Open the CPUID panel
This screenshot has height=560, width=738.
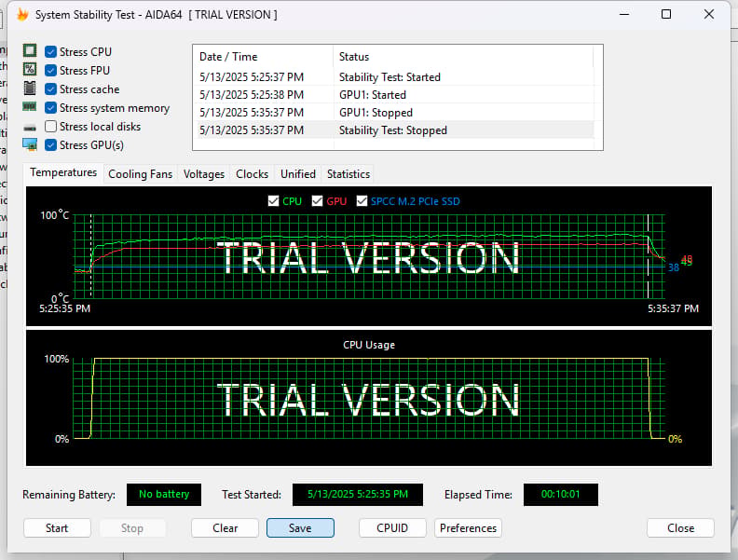(392, 528)
